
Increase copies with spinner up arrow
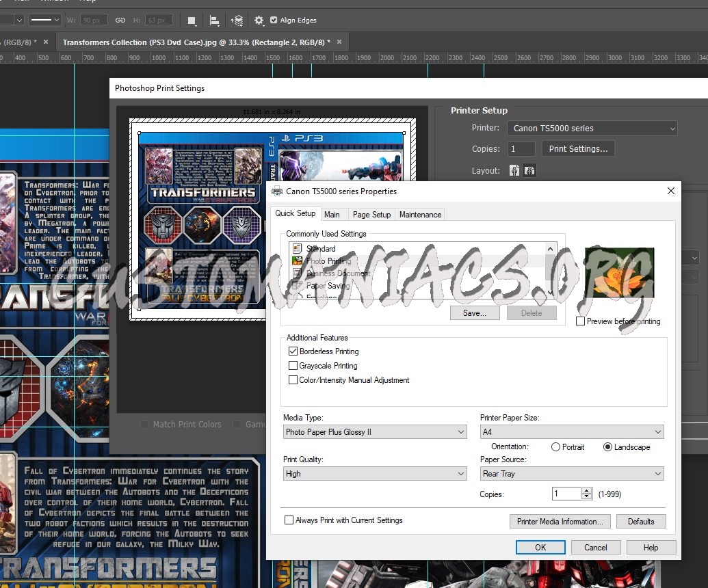tap(586, 490)
